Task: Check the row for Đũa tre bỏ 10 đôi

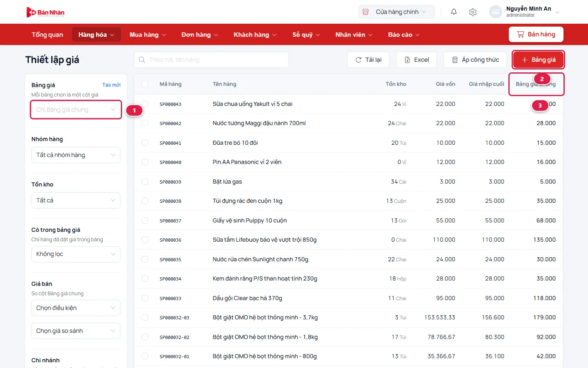Action: click(145, 143)
